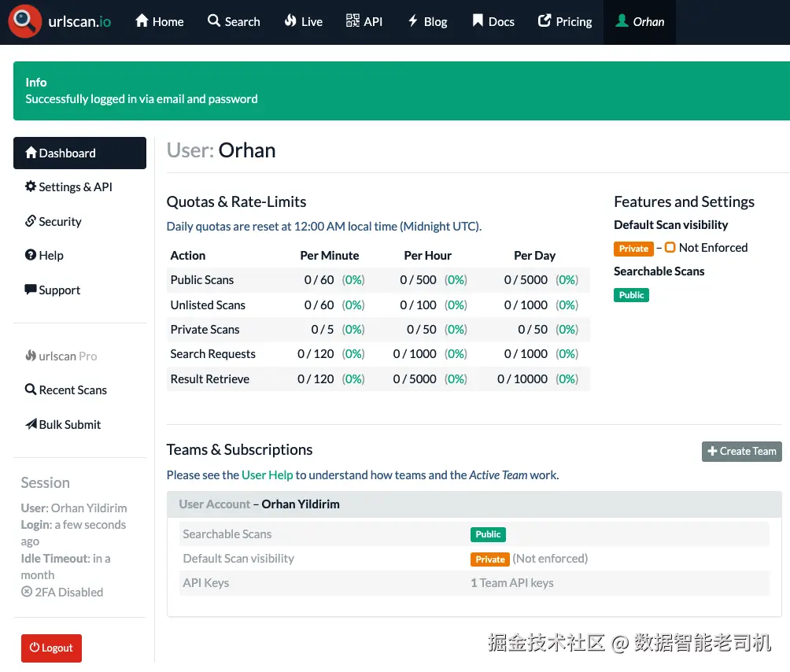
Task: Follow the User Help hyperlink
Action: (x=268, y=475)
